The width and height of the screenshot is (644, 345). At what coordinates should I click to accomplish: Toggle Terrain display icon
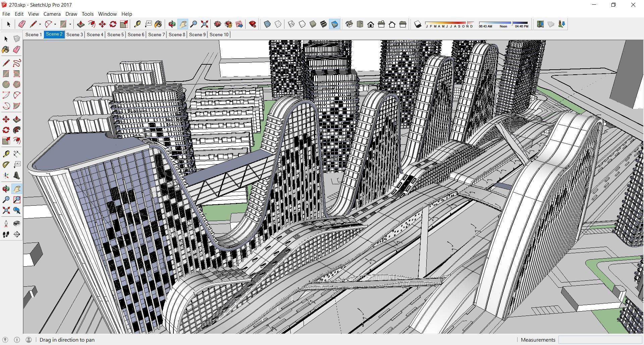tap(551, 24)
